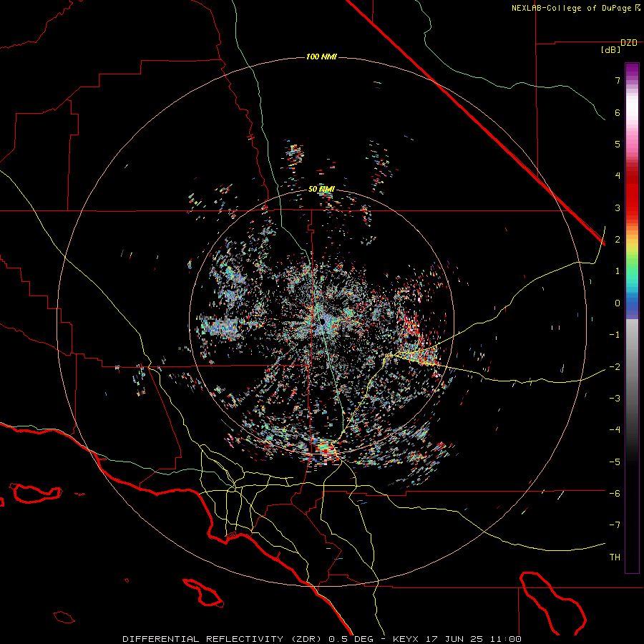Click the 1 value on the color scale

click(x=618, y=271)
